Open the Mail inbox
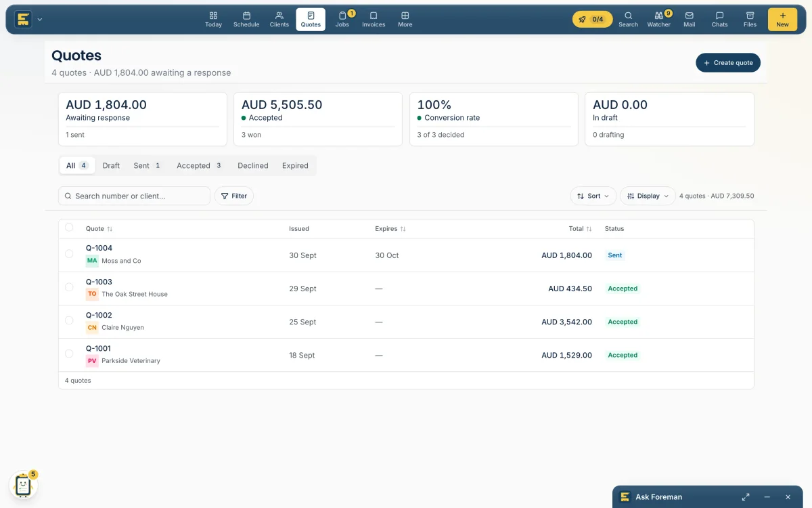 [x=690, y=19]
